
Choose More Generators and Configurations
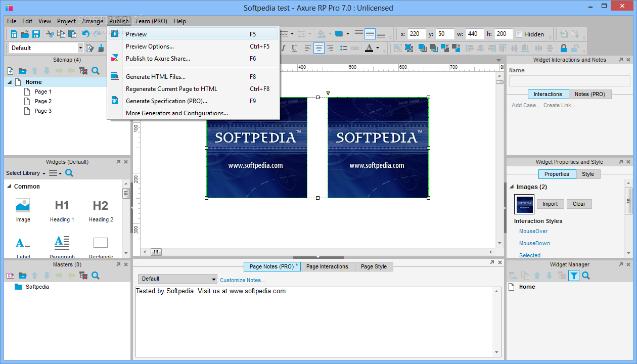194,113
